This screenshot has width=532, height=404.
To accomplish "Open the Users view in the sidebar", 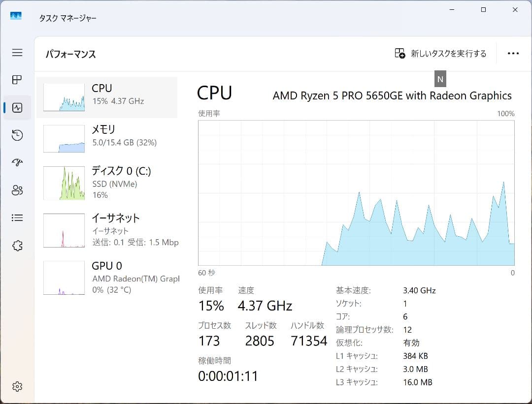I will [x=17, y=190].
